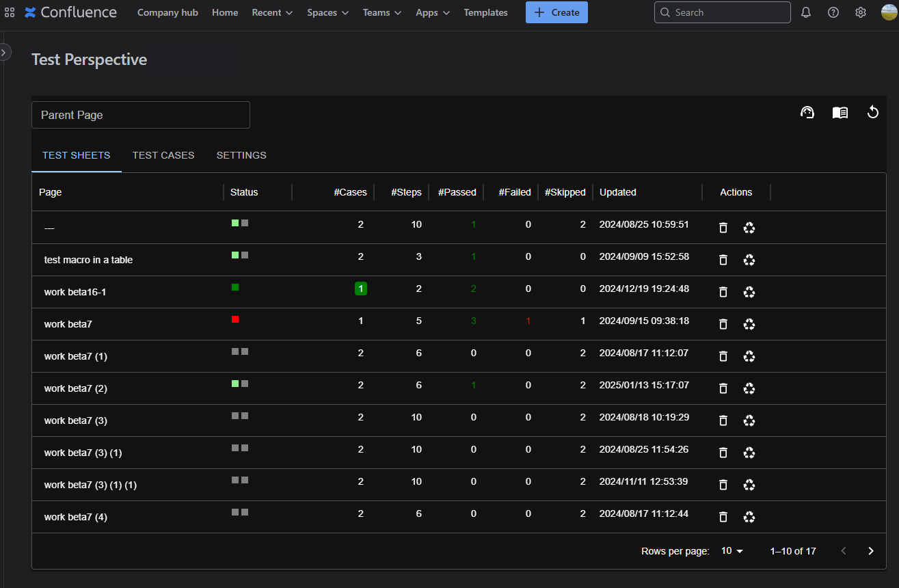Image resolution: width=899 pixels, height=588 pixels.
Task: Switch to the TEST CASES tab
Action: pos(163,155)
